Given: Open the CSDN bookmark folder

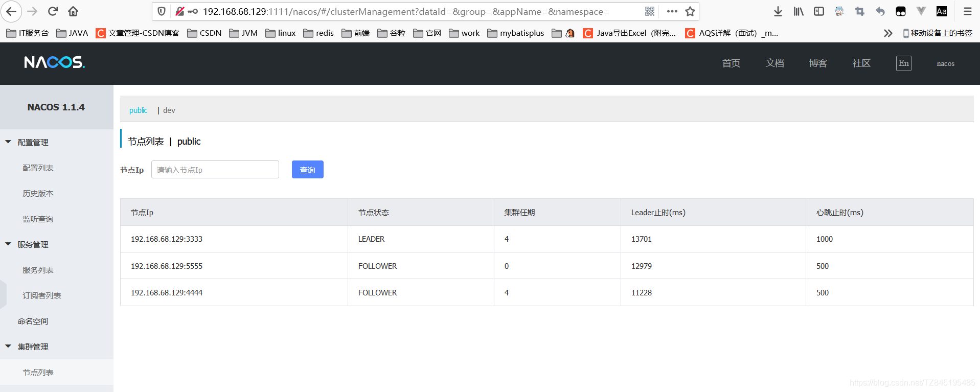Looking at the screenshot, I should [x=204, y=33].
